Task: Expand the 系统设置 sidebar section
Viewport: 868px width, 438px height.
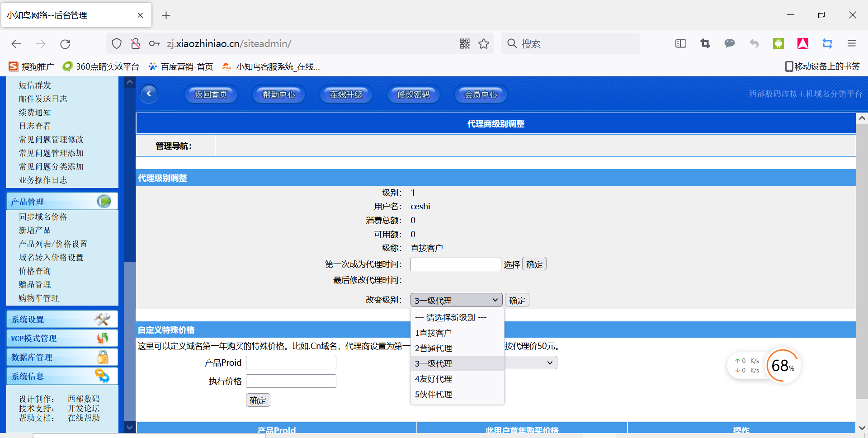Action: tap(62, 320)
